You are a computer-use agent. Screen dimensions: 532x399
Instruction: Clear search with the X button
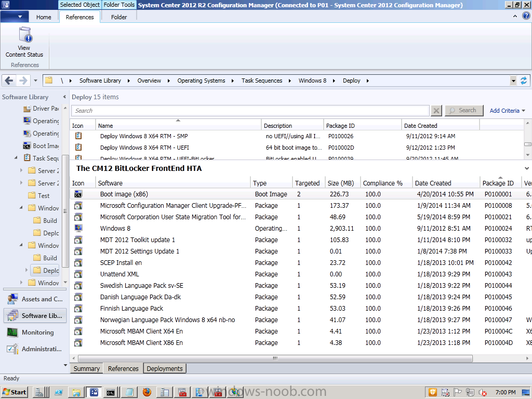pyautogui.click(x=436, y=111)
